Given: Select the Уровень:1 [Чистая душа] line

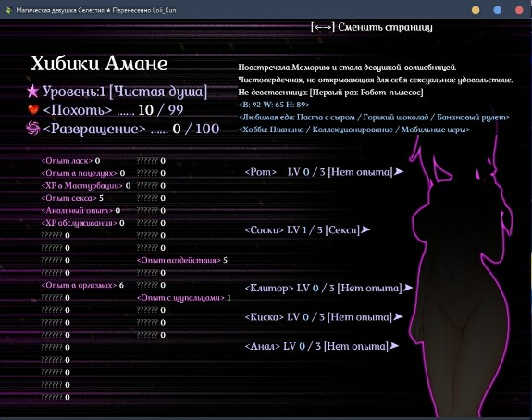Looking at the screenshot, I should 125,92.
